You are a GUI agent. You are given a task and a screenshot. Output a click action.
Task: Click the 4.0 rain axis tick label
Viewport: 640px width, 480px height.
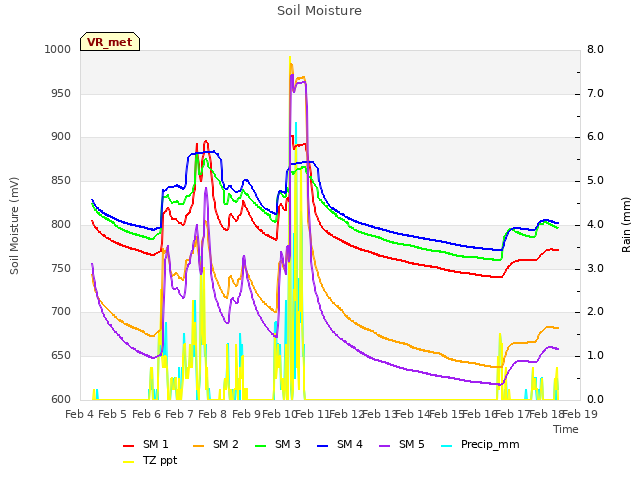point(595,224)
